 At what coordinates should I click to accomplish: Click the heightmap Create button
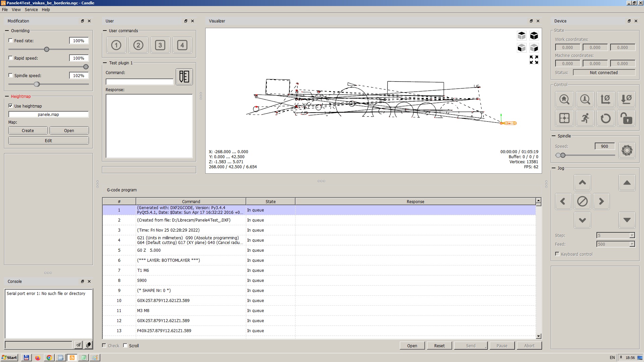(28, 130)
